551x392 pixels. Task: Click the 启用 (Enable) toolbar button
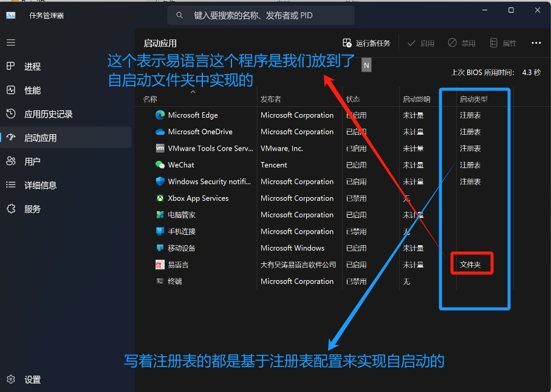point(421,43)
